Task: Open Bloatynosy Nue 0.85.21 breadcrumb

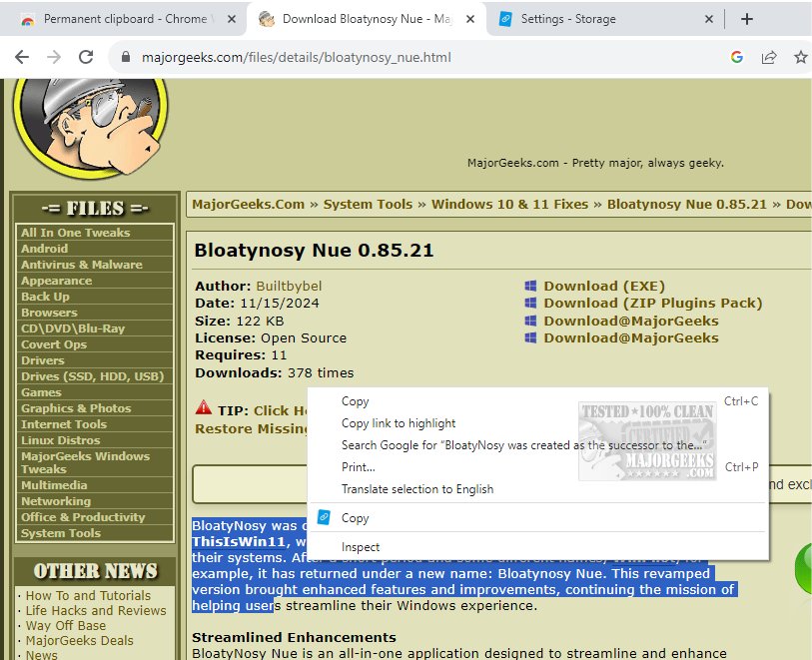Action: (687, 204)
